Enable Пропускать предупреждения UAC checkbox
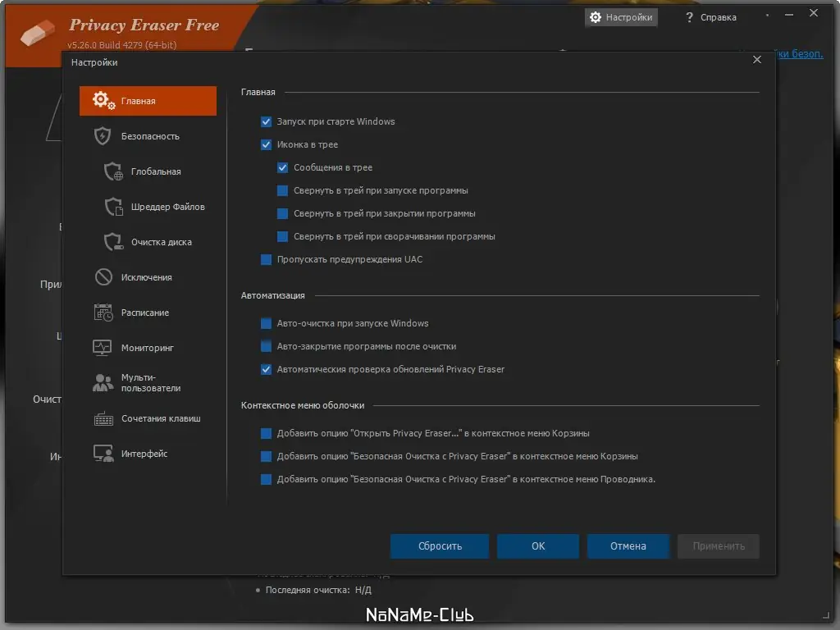The image size is (840, 630). tap(267, 259)
